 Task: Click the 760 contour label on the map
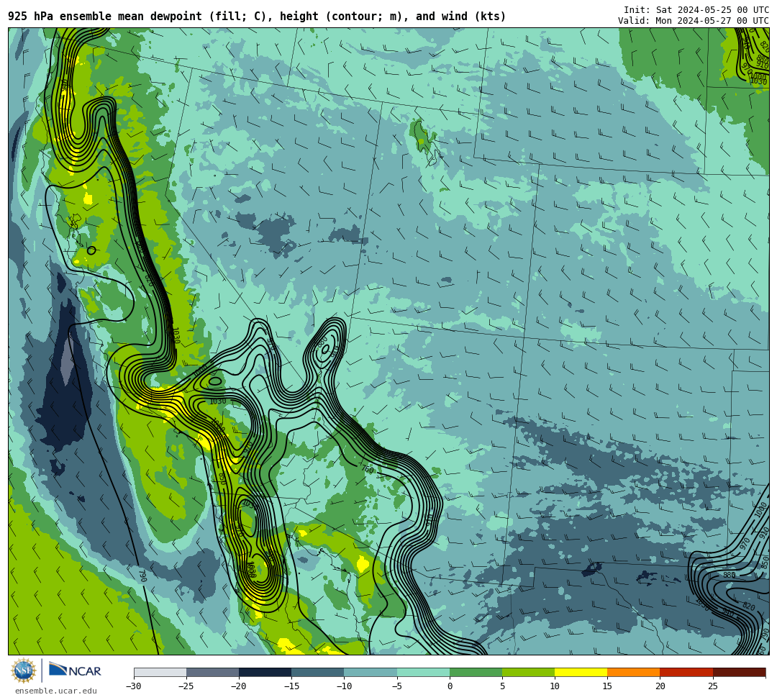(367, 468)
